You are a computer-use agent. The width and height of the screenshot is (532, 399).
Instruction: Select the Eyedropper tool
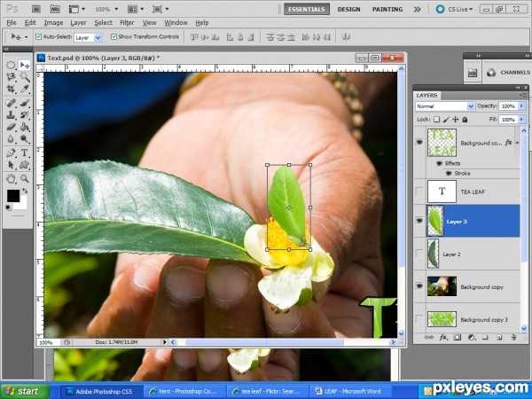[25, 89]
